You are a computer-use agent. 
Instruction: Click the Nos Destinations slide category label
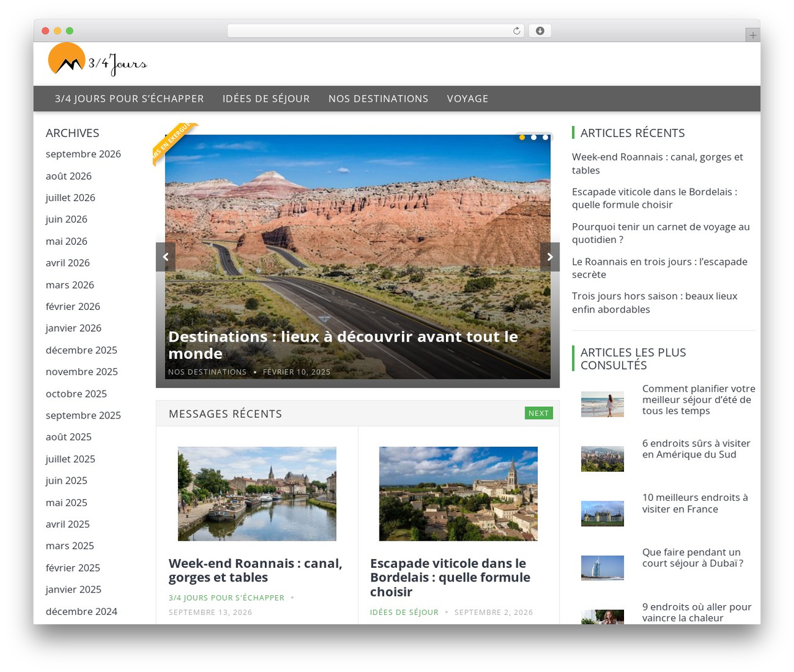[x=207, y=372]
